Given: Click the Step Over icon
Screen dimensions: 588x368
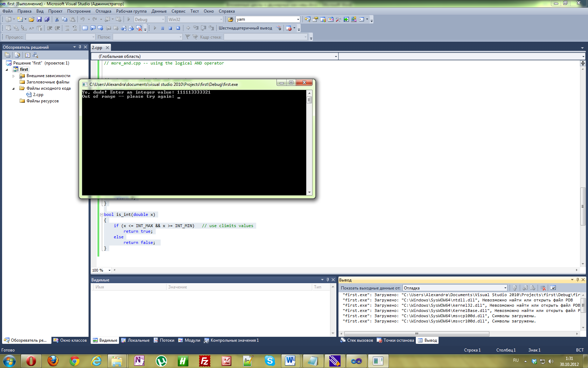Looking at the screenshot, I should coord(204,28).
